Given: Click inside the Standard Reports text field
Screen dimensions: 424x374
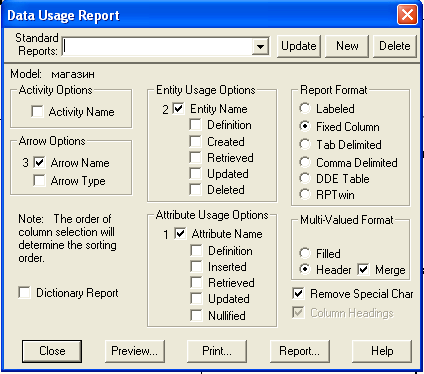Looking at the screenshot, I should pyautogui.click(x=157, y=47).
